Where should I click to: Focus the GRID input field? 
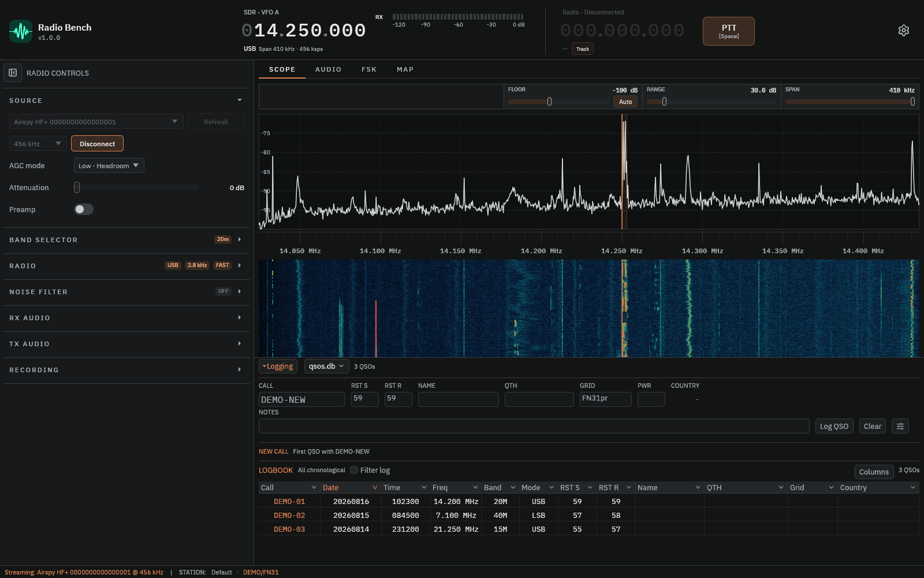click(606, 399)
